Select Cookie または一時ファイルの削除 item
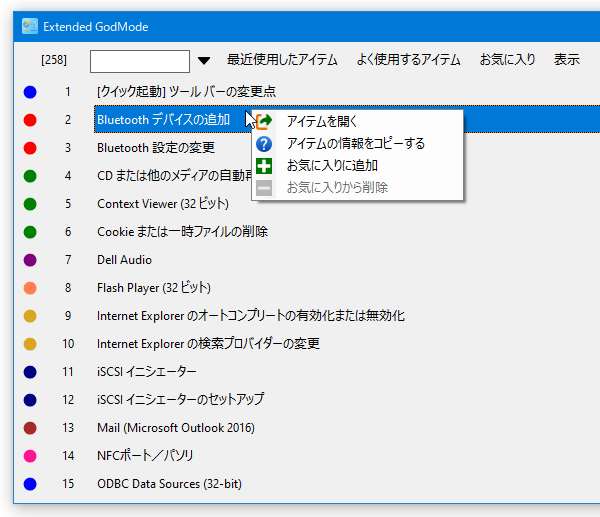Screen dimensions: 600x517 click(183, 232)
